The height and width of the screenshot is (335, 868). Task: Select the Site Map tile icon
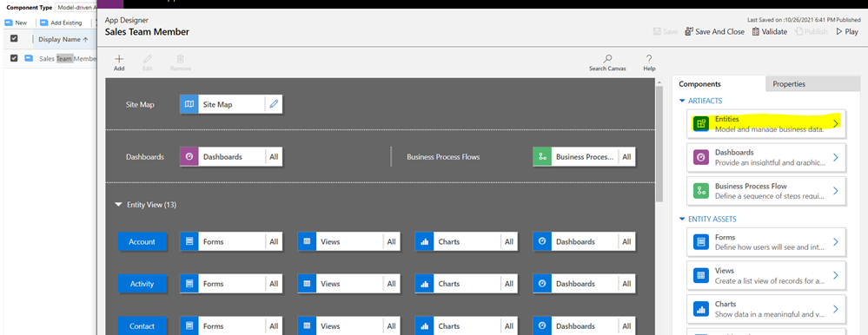click(x=189, y=104)
